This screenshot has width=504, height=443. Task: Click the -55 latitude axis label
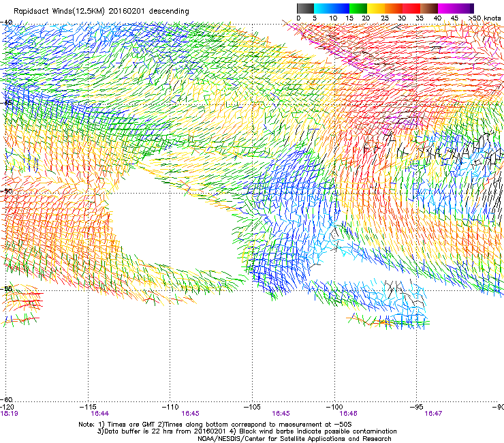(x=6, y=288)
